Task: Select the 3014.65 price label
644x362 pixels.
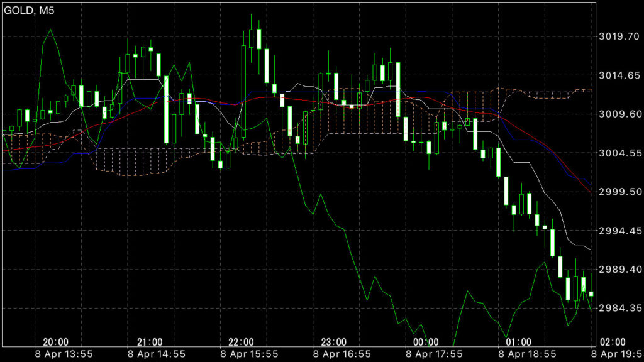Action: 619,75
